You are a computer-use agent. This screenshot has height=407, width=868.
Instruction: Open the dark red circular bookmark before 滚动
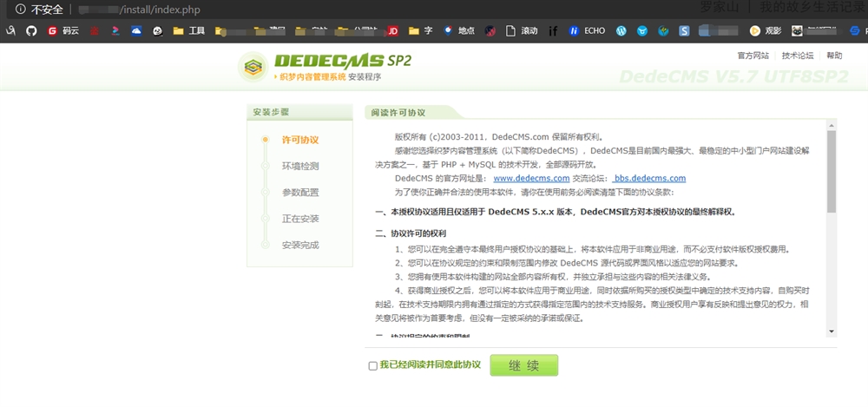[x=490, y=31]
